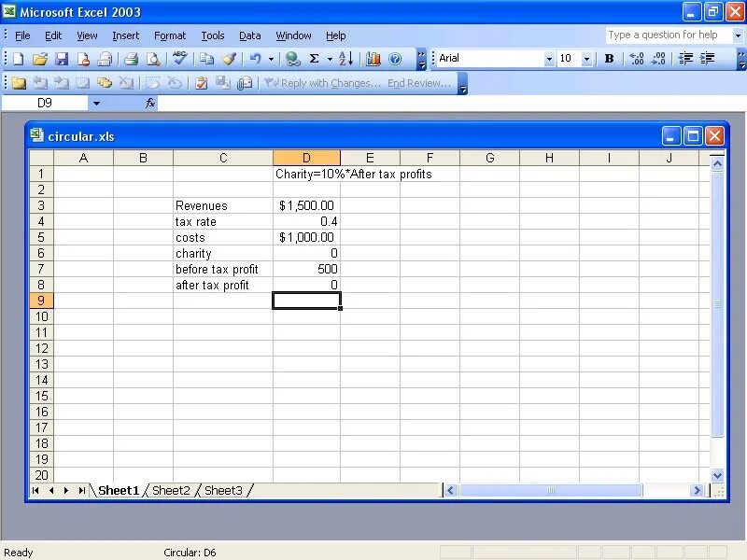Click Increase Decimal icon
Viewport: 747px width, 560px height.
coord(636,59)
